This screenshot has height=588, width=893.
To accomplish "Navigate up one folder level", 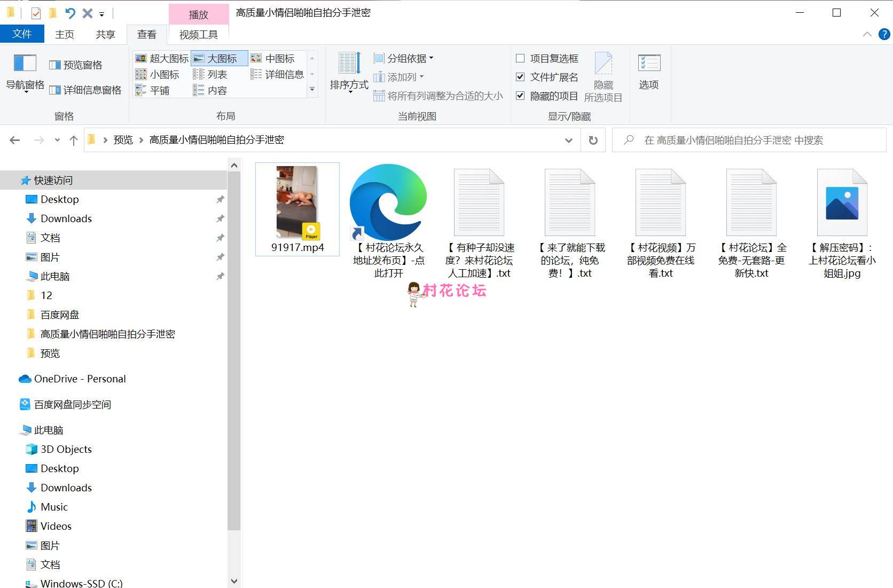I will [x=73, y=140].
